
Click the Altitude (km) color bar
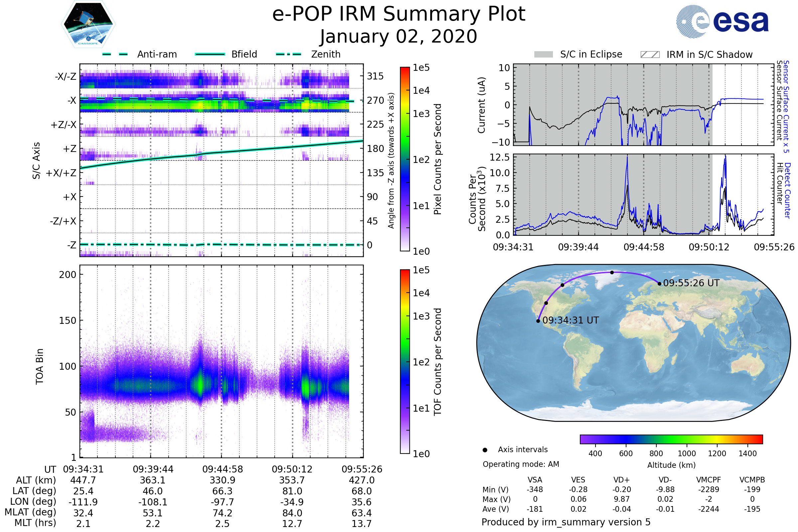tap(671, 439)
